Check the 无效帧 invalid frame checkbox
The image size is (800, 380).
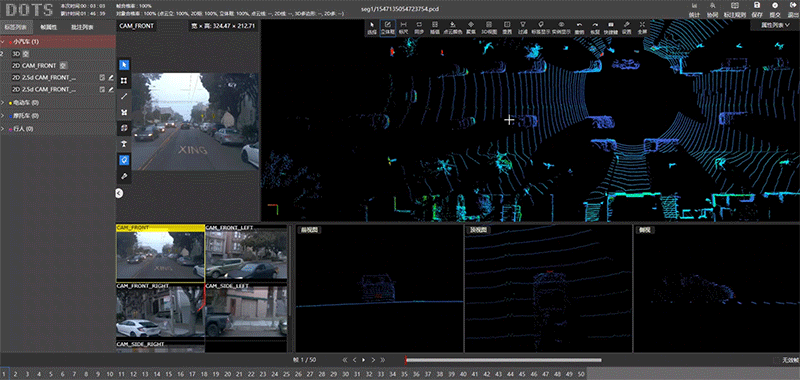(x=777, y=360)
